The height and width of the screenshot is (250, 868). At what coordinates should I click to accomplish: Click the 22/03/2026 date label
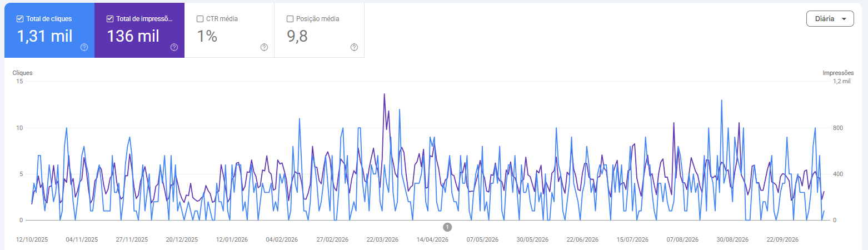382,240
